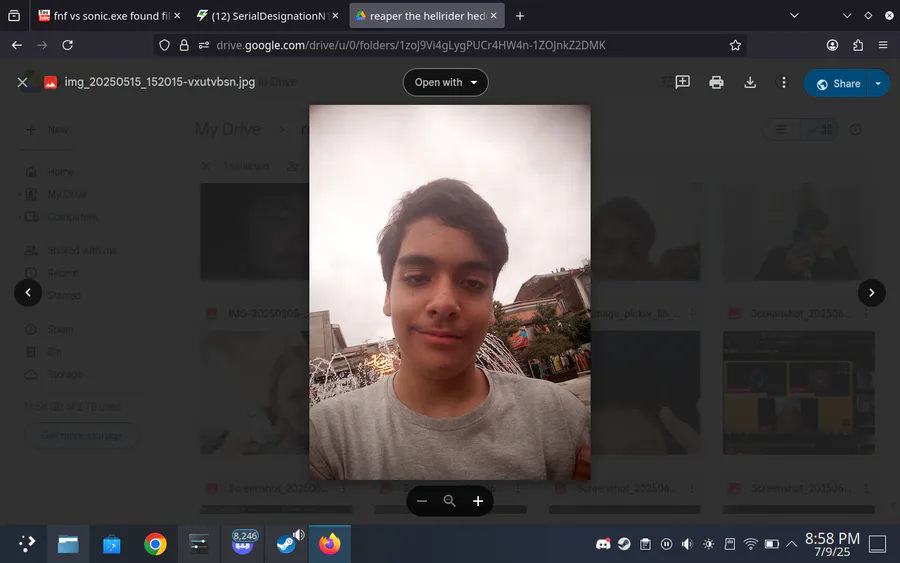Open Google Chrome from the taskbar

tap(155, 543)
